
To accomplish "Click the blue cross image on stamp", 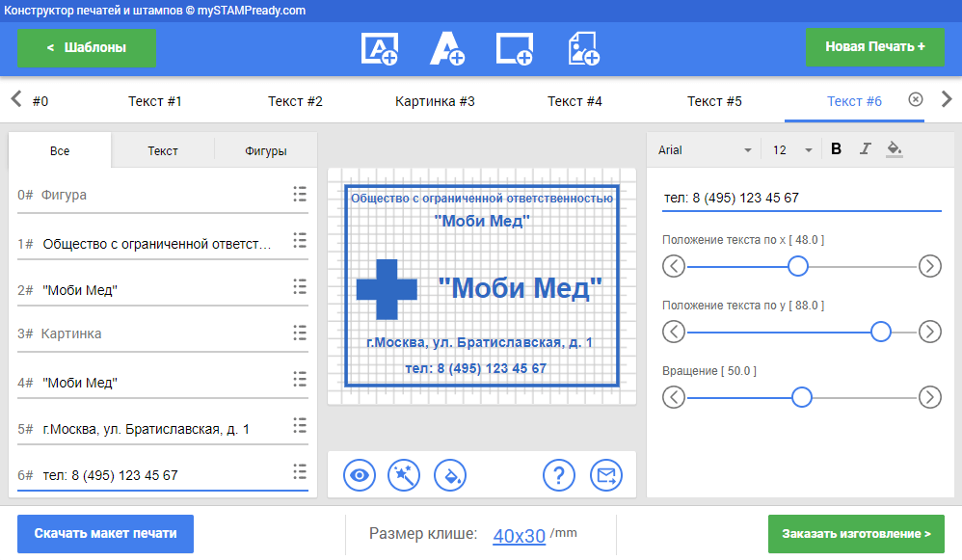I will click(x=387, y=289).
